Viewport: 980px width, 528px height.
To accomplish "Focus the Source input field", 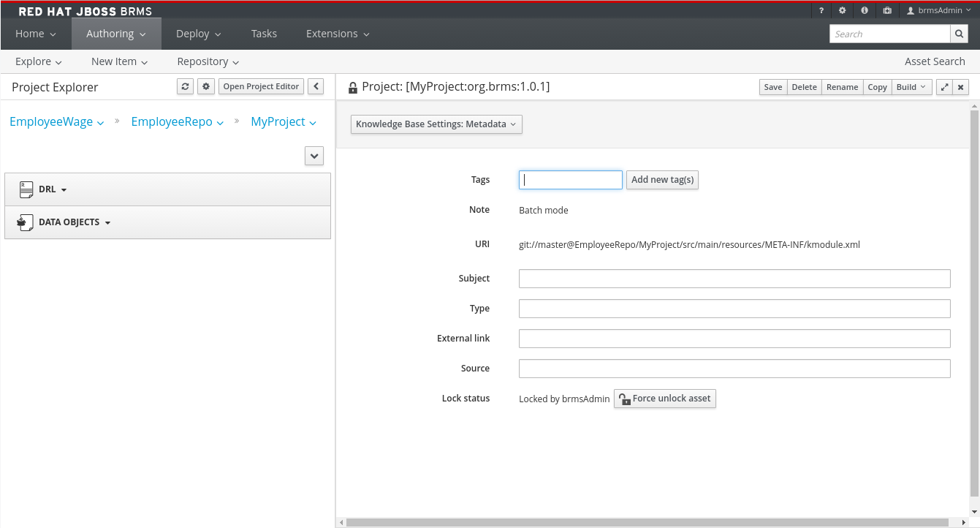I will coord(734,369).
